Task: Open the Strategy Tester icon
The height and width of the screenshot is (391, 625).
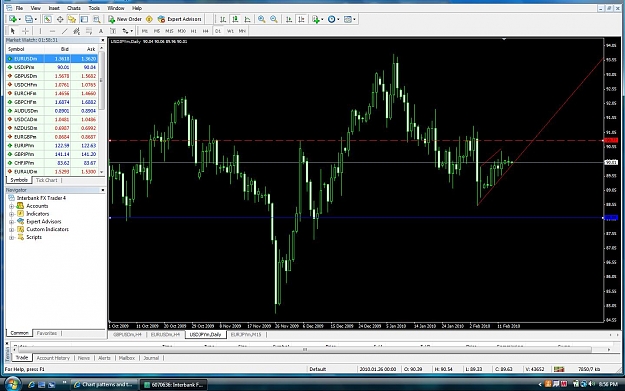Action: [96, 19]
